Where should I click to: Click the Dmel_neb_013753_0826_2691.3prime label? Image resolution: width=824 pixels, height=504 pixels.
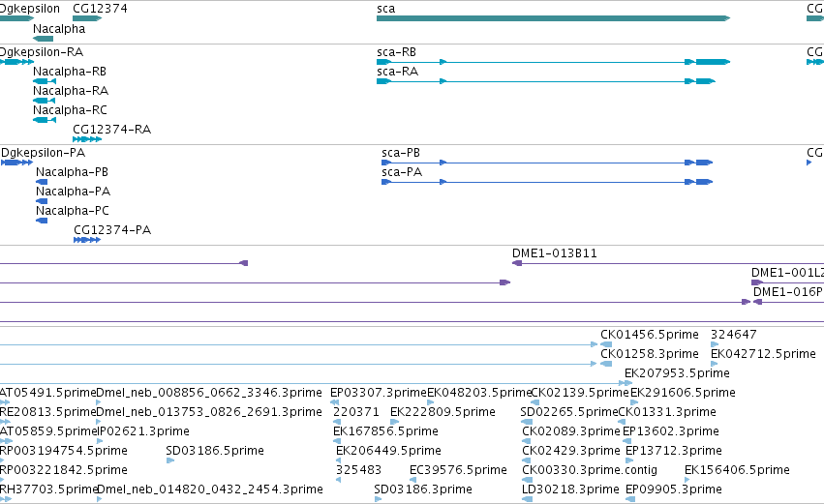click(209, 413)
